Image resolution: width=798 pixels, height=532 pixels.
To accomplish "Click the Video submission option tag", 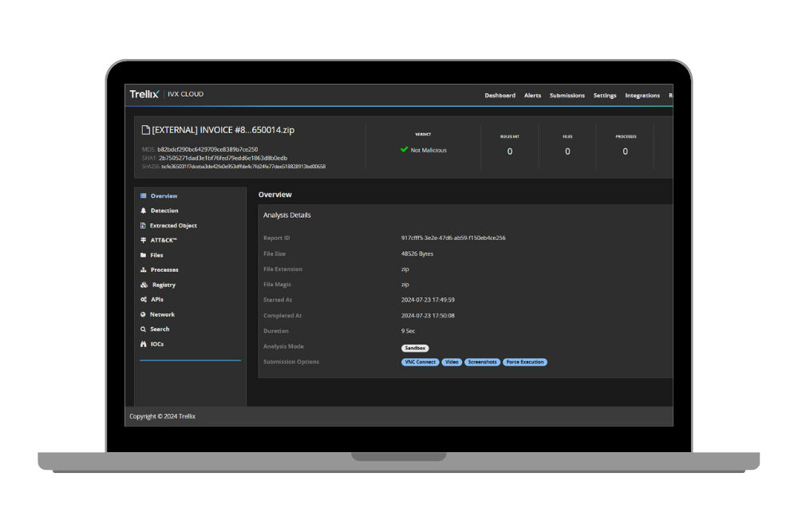I will click(x=452, y=362).
